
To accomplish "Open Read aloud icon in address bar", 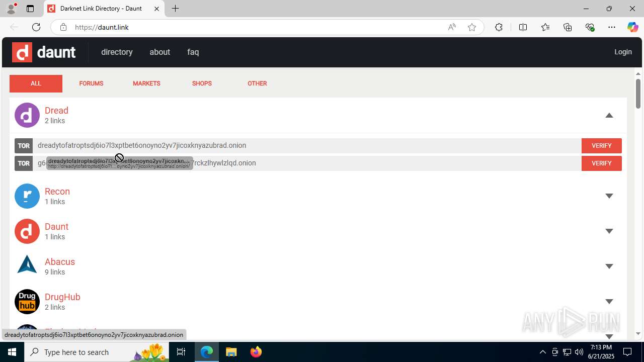I will pos(452,27).
